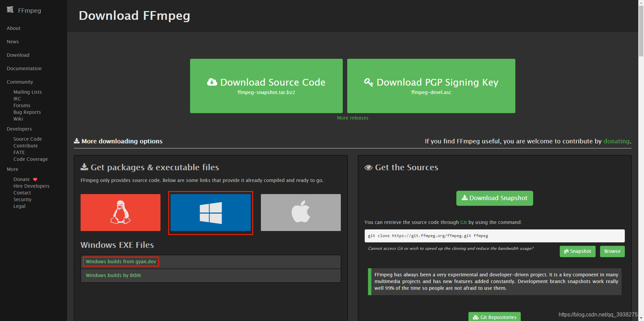Click the FFmpeg logo in the sidebar
This screenshot has width=644, height=321.
(10, 10)
